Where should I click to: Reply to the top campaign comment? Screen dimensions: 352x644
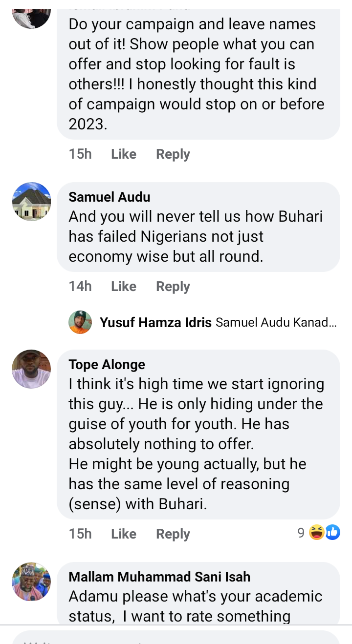tap(173, 154)
